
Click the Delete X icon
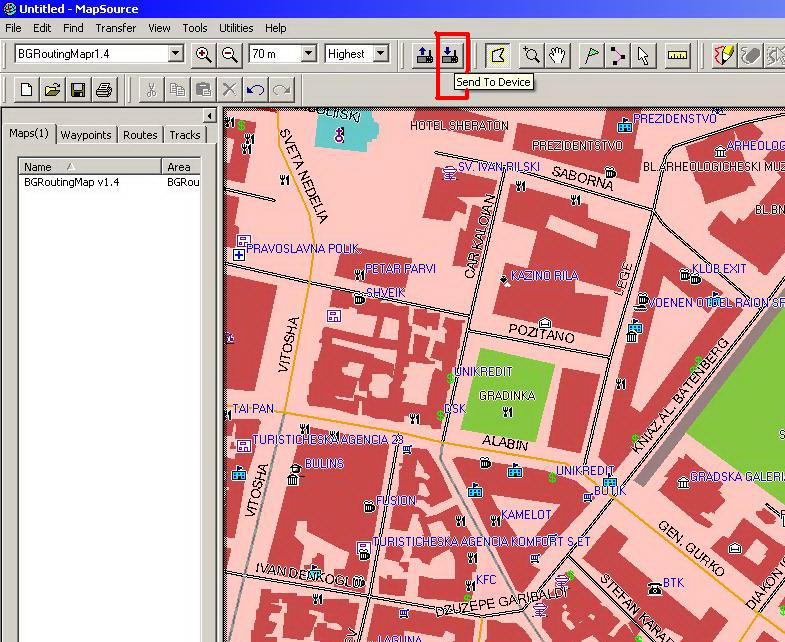click(x=229, y=90)
